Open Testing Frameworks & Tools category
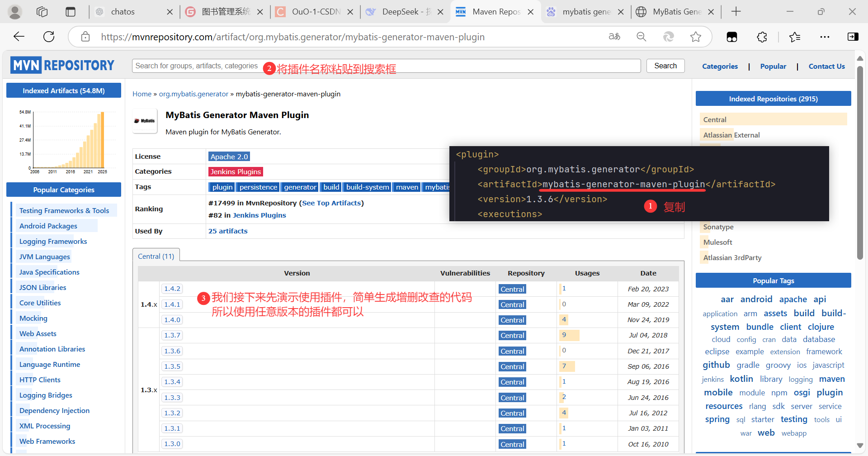This screenshot has width=868, height=456. pyautogui.click(x=64, y=210)
